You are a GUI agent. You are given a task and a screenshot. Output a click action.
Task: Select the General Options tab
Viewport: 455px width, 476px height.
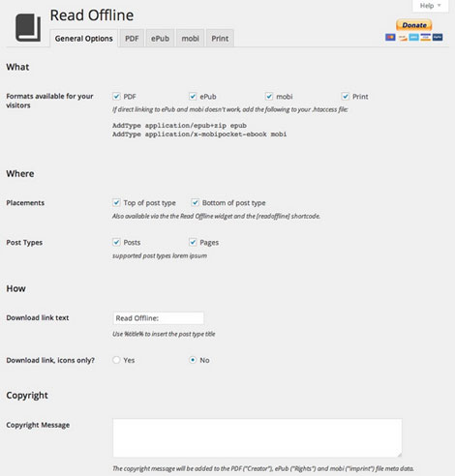(x=83, y=39)
